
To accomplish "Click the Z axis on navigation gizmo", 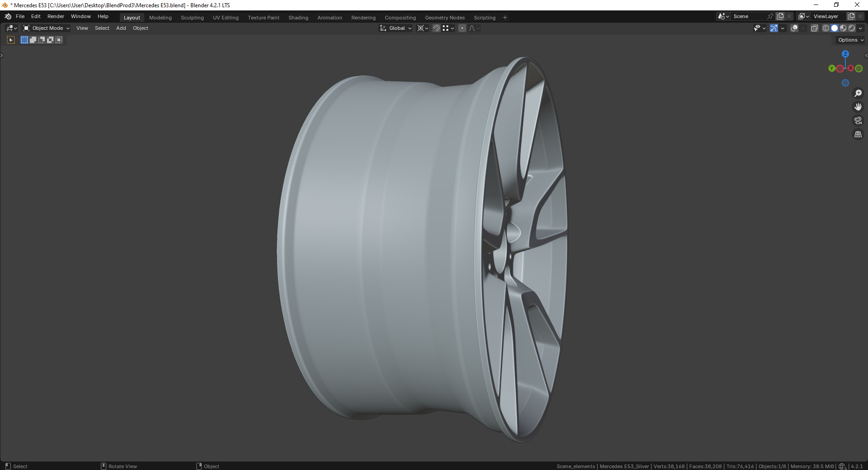I will pos(845,54).
